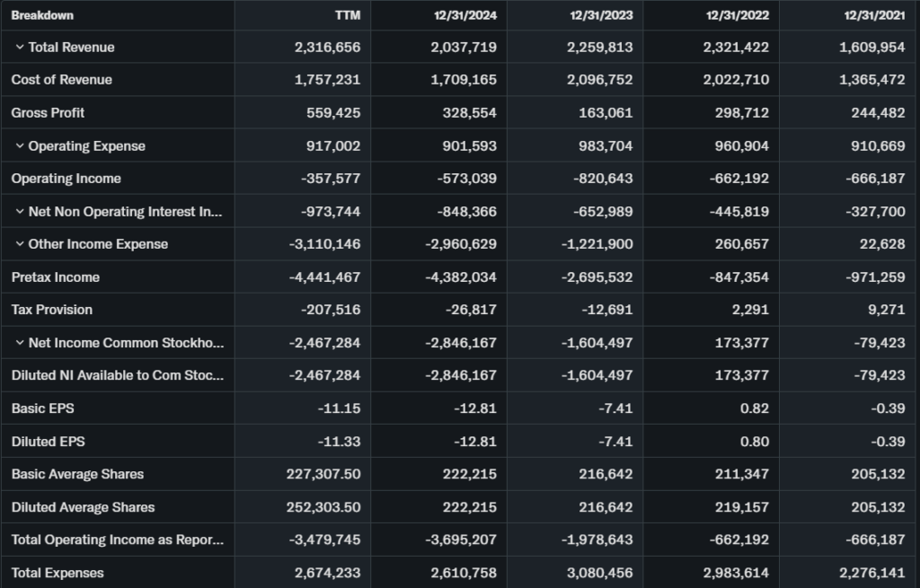
Task: Click the TTM column header
Action: [347, 15]
